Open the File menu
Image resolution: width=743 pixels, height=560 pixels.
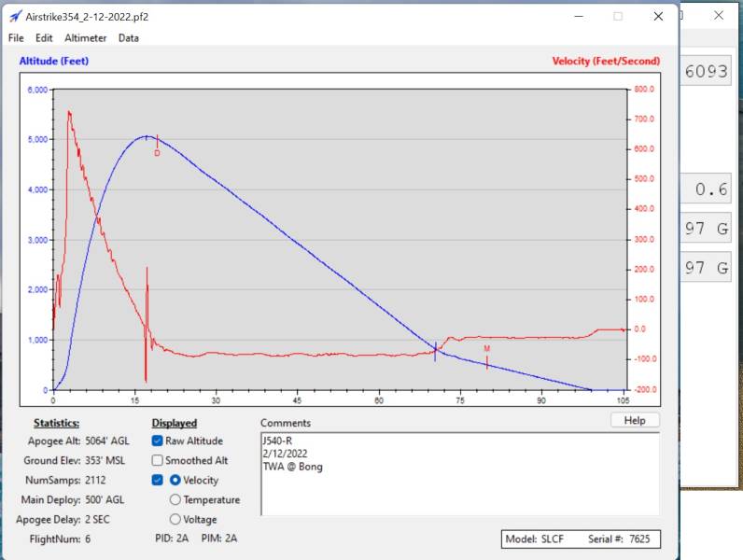click(16, 38)
